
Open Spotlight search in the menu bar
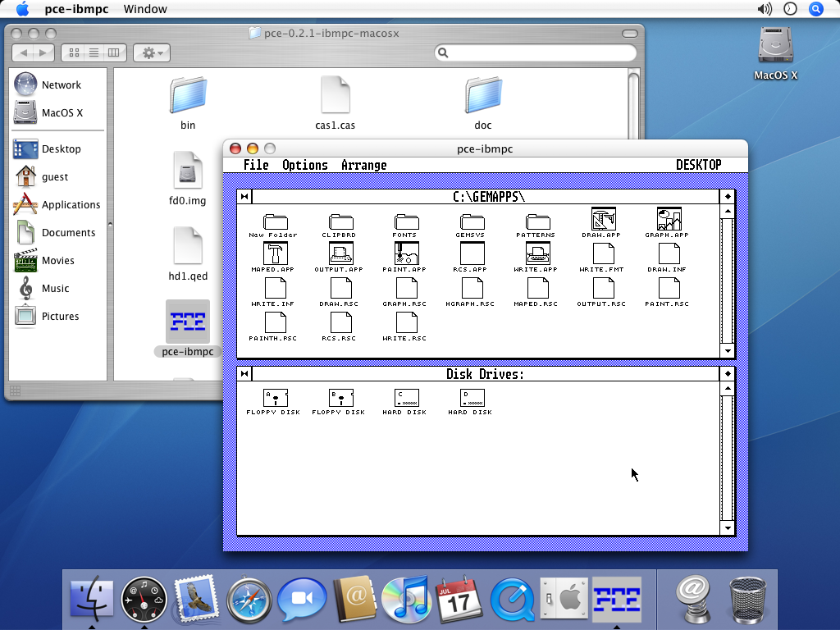[x=816, y=9]
